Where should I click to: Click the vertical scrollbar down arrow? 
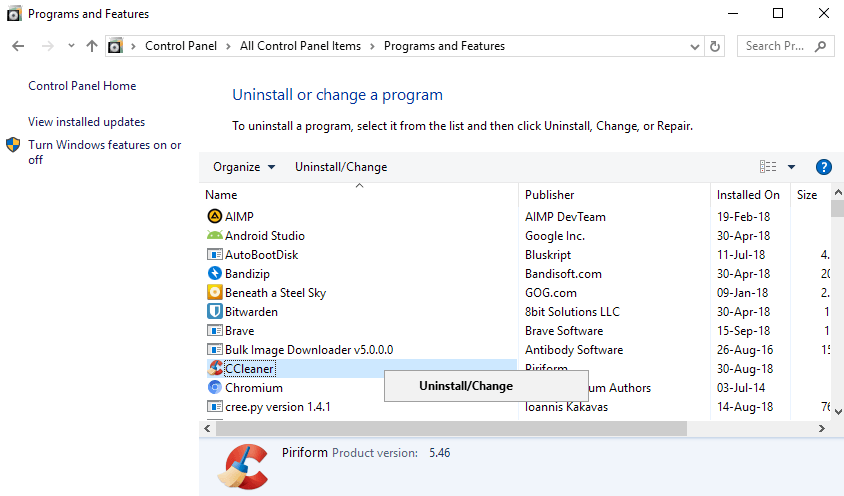(838, 411)
